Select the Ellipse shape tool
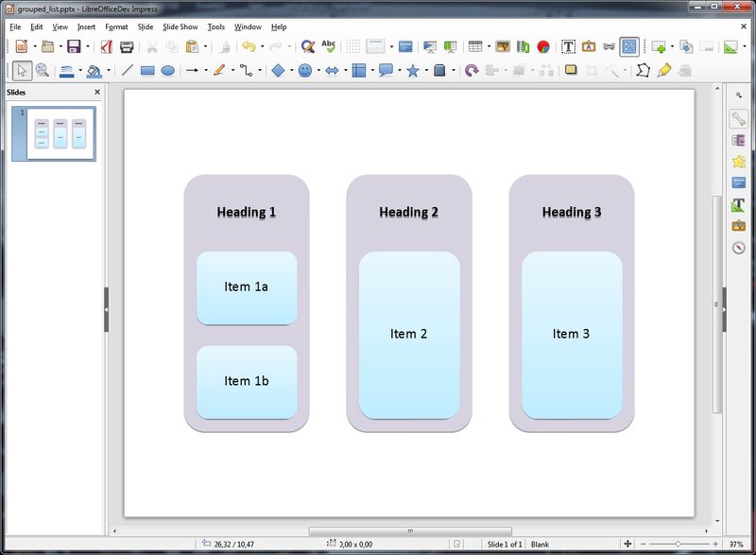The height and width of the screenshot is (555, 756). (168, 70)
